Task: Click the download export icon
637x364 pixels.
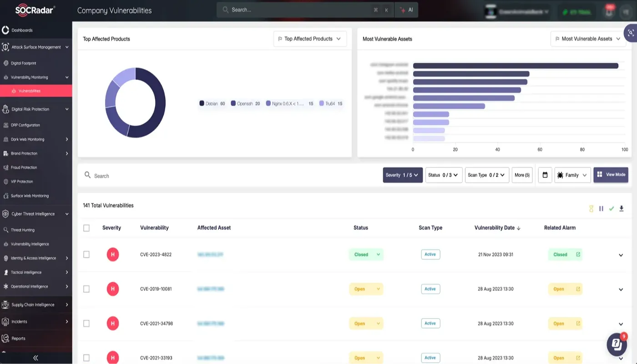Action: point(622,208)
